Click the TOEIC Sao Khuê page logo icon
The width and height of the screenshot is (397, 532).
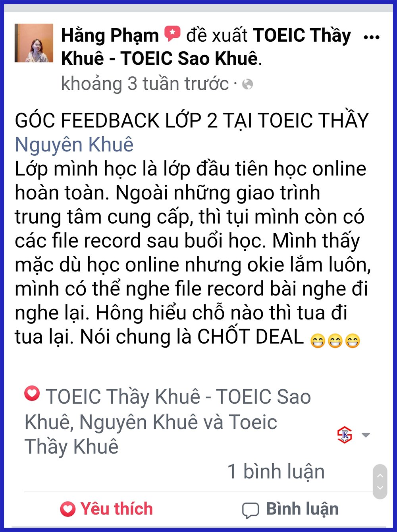[345, 435]
